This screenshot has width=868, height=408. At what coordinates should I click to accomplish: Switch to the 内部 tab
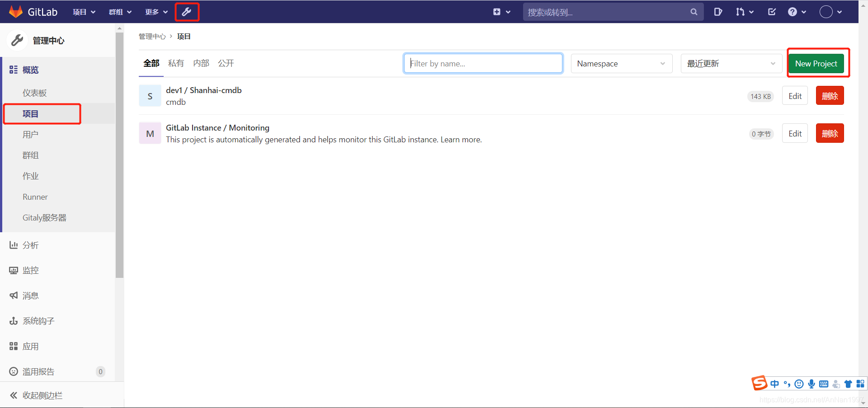201,63
